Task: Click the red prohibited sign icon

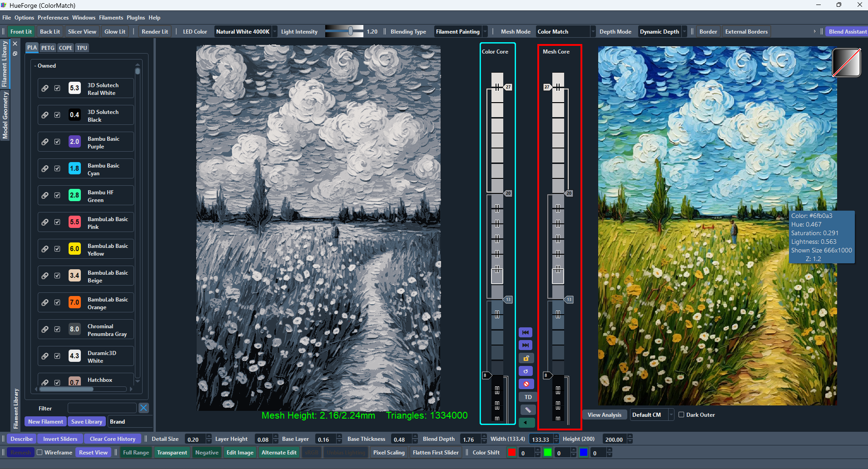Action: 526,384
